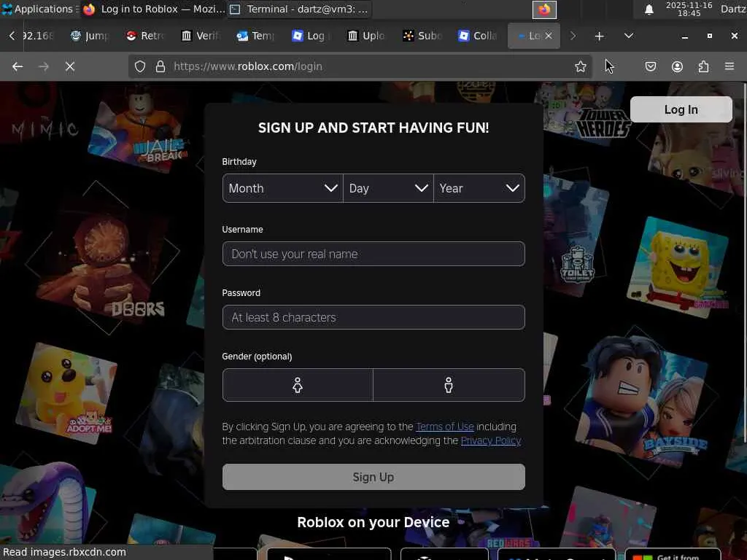Screen dimensions: 747x560
Task: Close the active Roblox login tab
Action: (549, 36)
